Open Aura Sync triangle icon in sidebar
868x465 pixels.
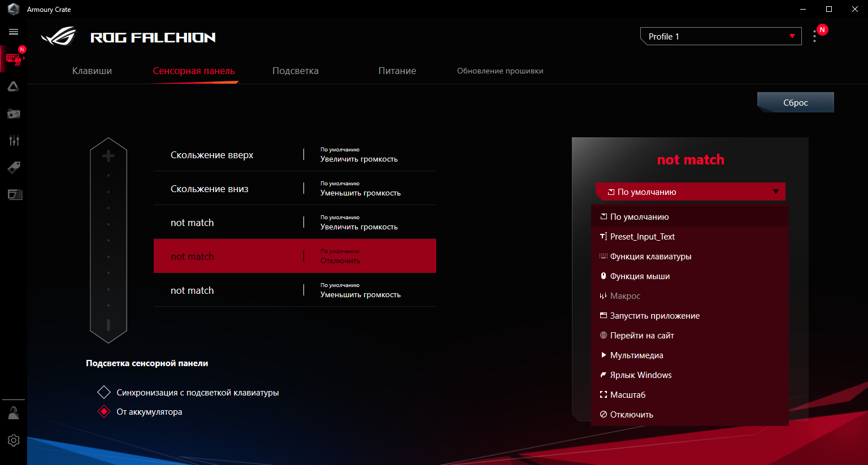pyautogui.click(x=14, y=86)
